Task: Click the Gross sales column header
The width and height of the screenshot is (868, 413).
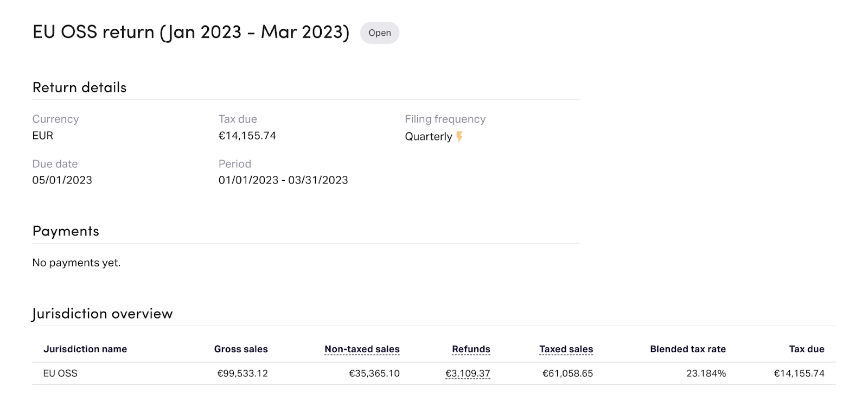Action: 241,350
